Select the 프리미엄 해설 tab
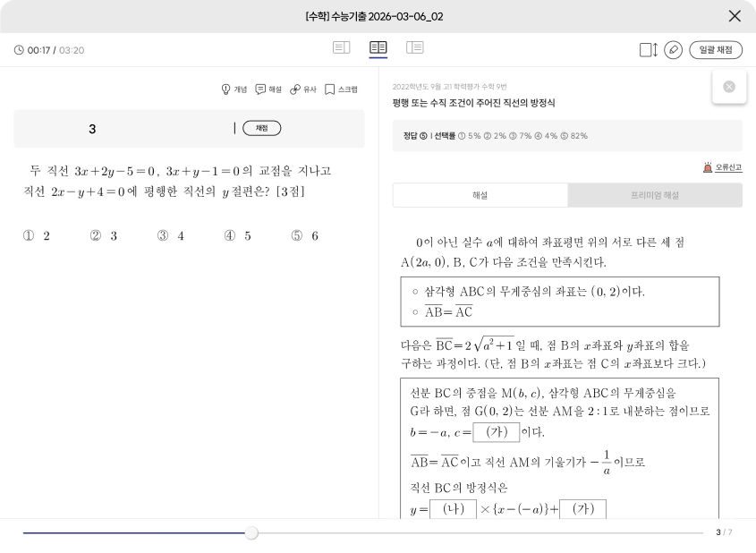Viewport: 756px width, 553px height. pyautogui.click(x=654, y=195)
